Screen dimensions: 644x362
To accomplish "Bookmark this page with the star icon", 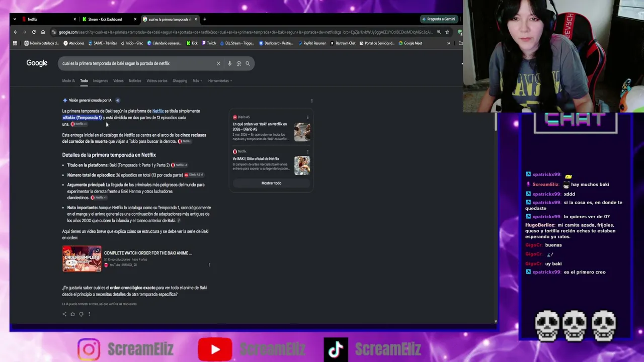I will [447, 32].
